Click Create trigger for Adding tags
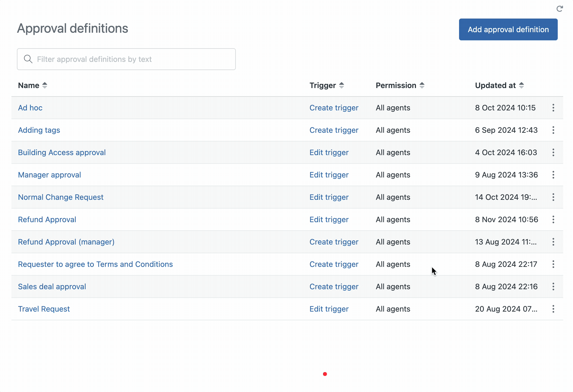 (x=334, y=130)
